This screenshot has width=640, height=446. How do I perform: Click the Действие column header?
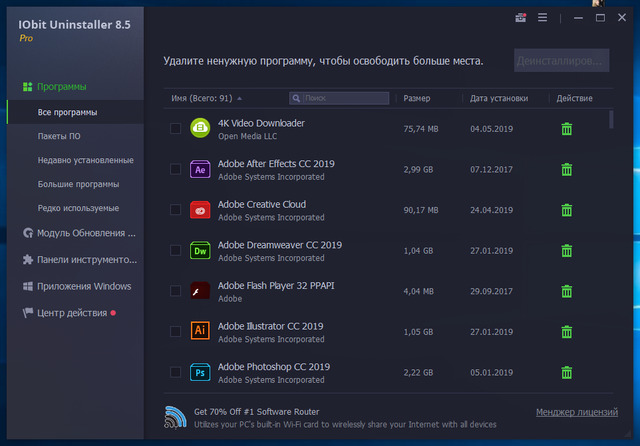(x=574, y=98)
